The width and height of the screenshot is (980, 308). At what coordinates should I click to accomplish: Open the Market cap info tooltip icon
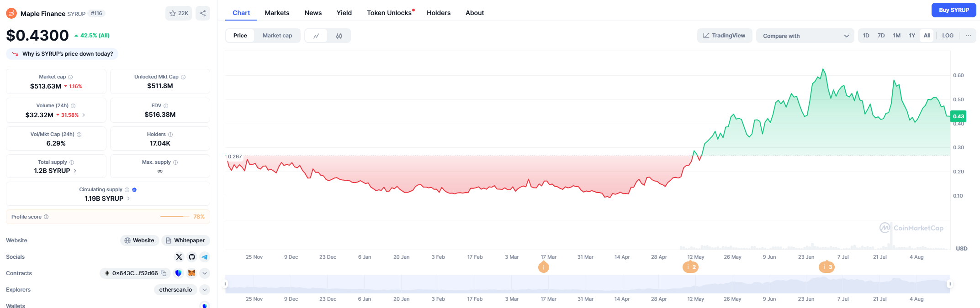70,77
